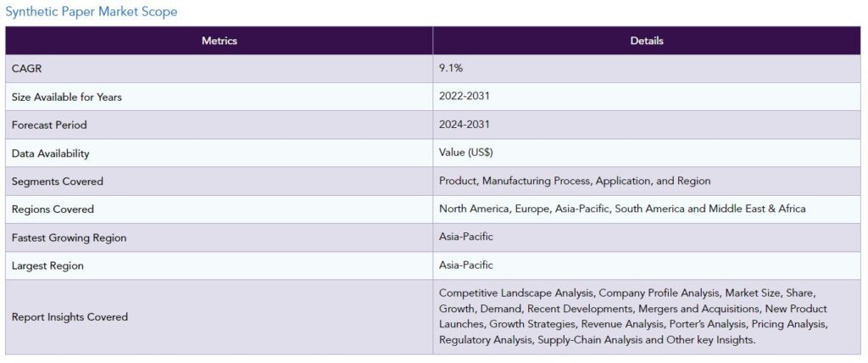Select the Largest Region label
Viewport: 868px width, 363px height.
pos(47,266)
